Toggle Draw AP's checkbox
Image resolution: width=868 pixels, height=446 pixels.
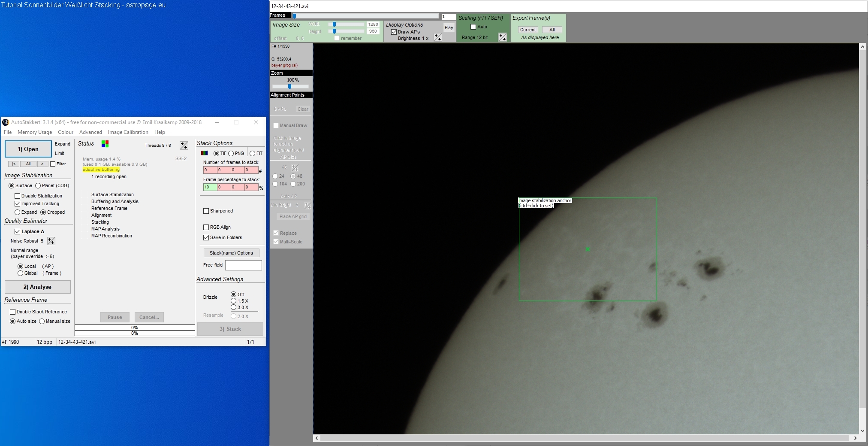pyautogui.click(x=394, y=32)
